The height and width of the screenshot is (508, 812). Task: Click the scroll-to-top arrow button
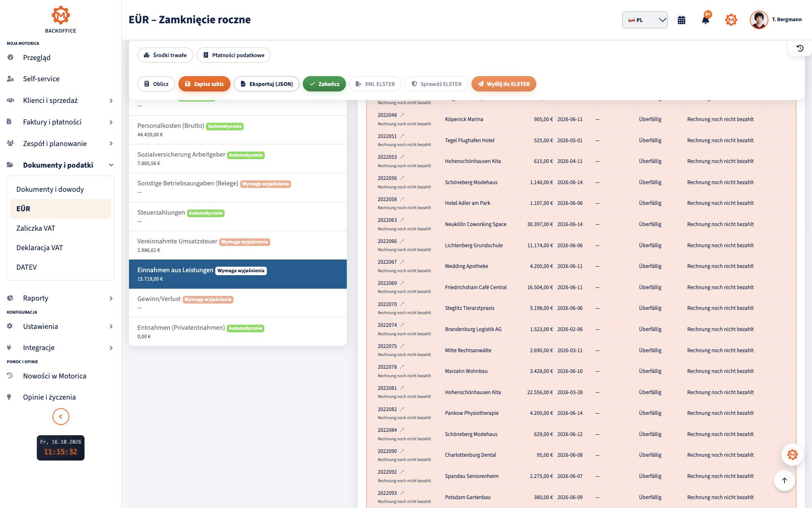784,480
